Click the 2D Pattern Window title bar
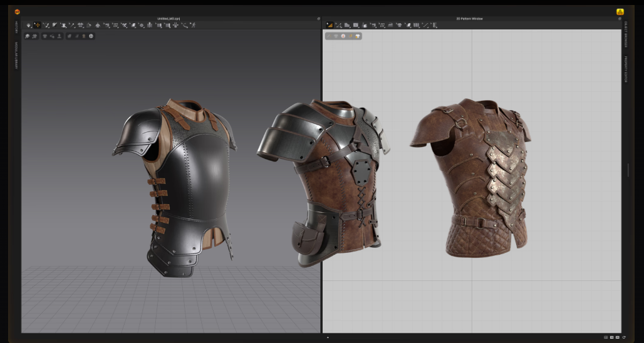Screen dimensions: 644x343 tap(471, 19)
